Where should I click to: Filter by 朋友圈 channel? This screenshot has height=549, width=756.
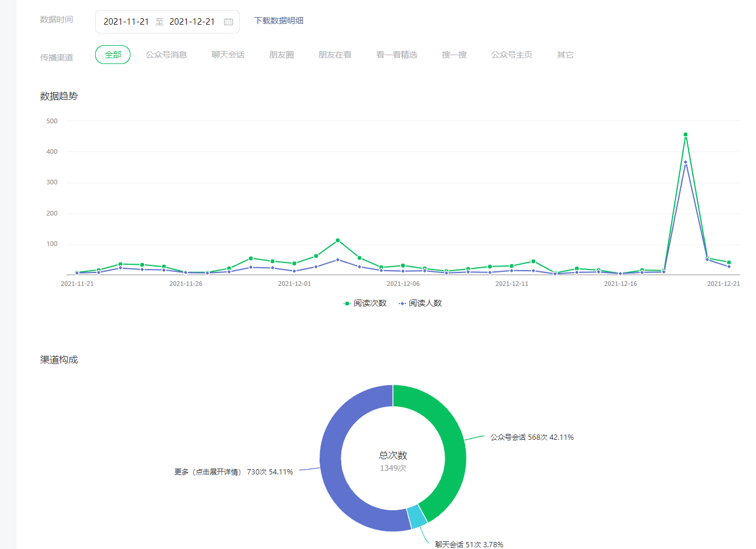coord(281,55)
